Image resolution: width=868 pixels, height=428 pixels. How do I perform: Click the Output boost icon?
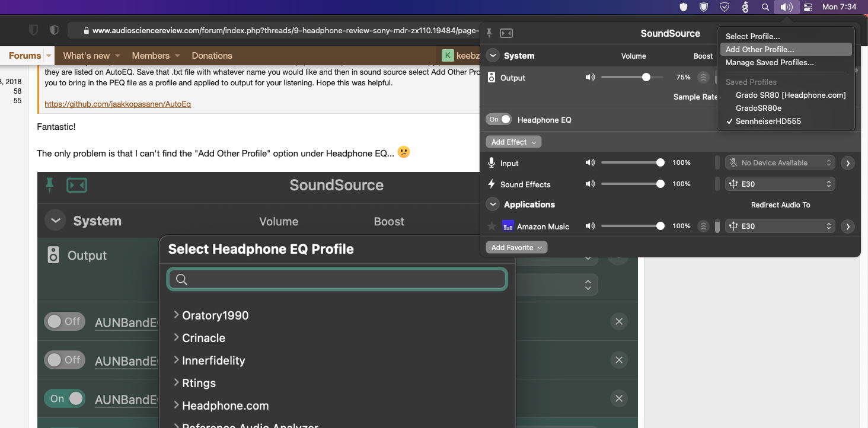pyautogui.click(x=703, y=77)
